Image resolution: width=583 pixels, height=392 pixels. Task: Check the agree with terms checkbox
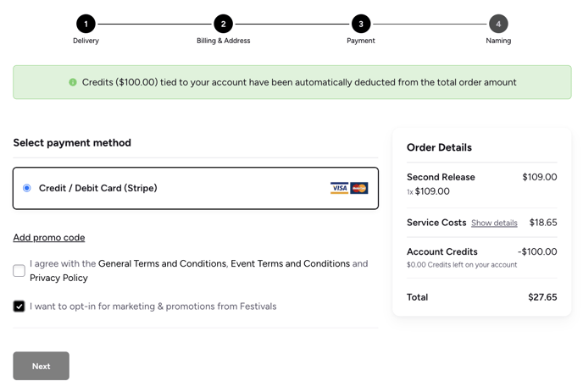[19, 270]
